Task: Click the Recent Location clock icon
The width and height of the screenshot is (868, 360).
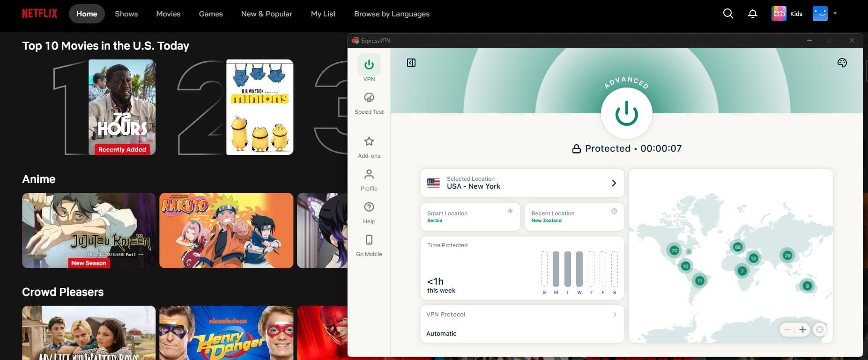Action: 614,211
